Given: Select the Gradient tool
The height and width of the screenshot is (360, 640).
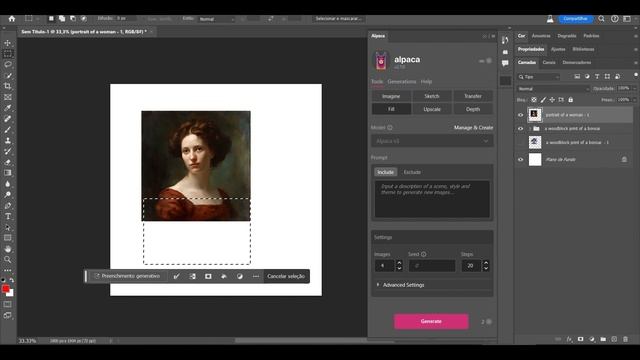Looking at the screenshot, I should (8, 173).
